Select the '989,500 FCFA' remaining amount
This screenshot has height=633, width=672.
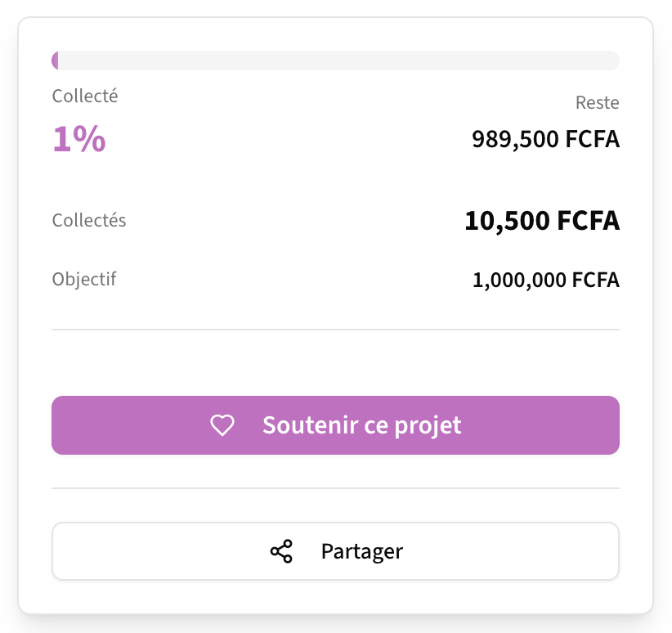(x=545, y=139)
